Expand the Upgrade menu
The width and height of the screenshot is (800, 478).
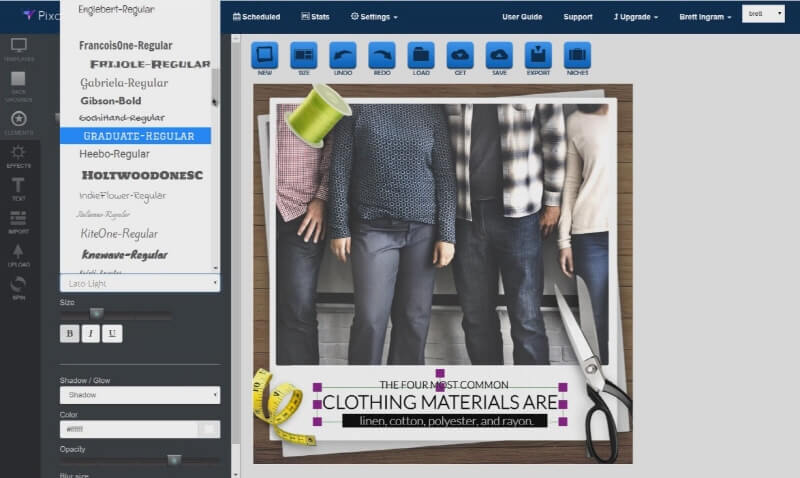tap(636, 17)
